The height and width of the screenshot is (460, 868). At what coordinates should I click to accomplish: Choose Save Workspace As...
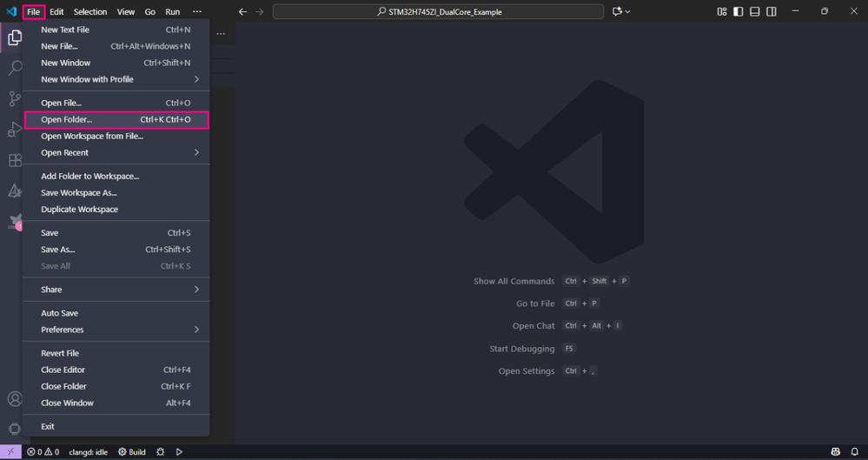[x=116, y=193]
